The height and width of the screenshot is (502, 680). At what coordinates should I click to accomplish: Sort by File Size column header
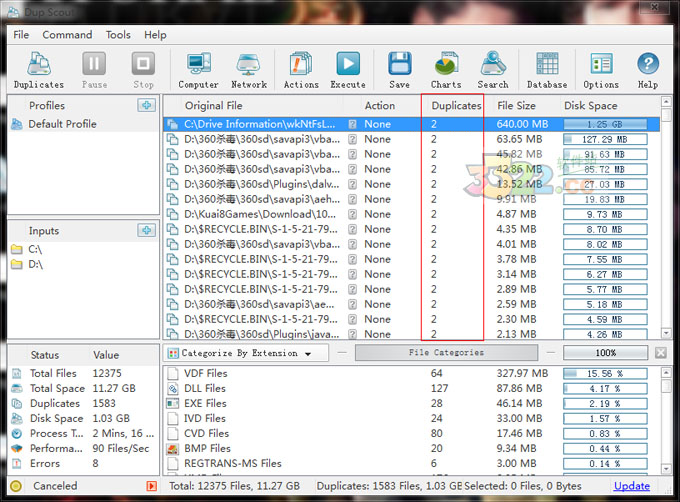click(x=516, y=106)
